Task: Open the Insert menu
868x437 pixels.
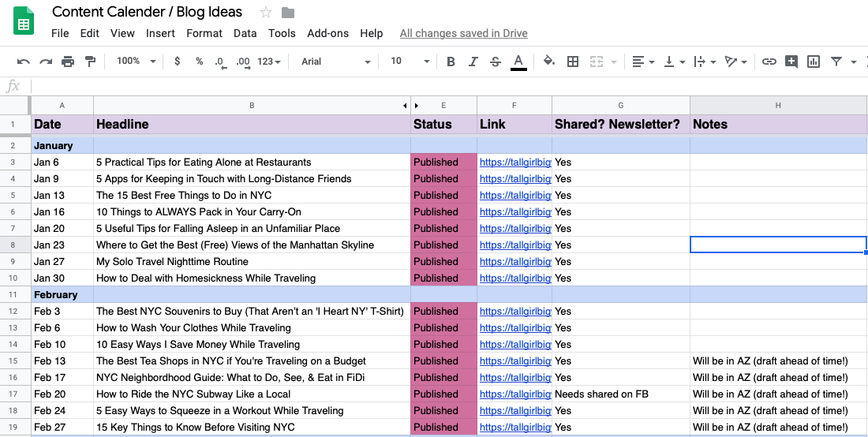Action: (x=160, y=33)
